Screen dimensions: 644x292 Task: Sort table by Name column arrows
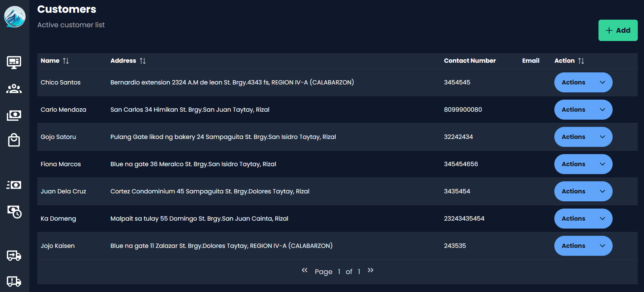pyautogui.click(x=66, y=61)
